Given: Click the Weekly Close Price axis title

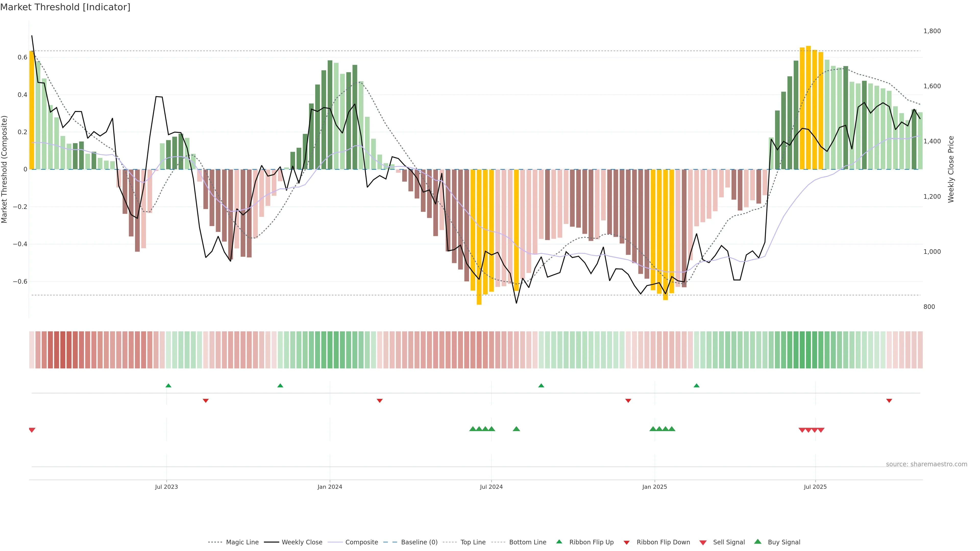Looking at the screenshot, I should point(951,169).
